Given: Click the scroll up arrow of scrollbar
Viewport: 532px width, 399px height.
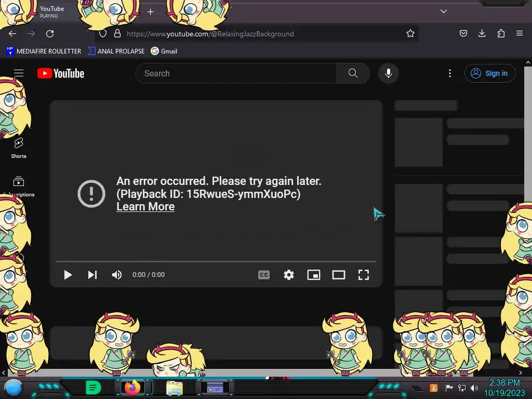Looking at the screenshot, I should coord(528,62).
